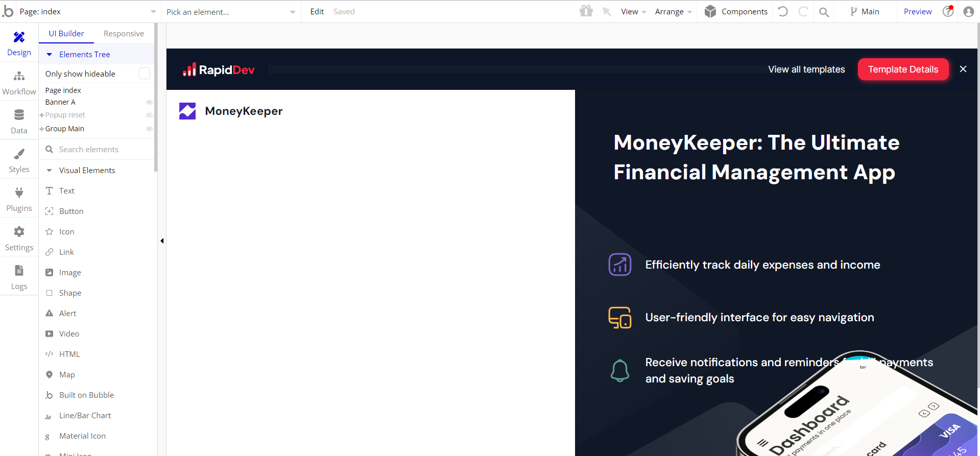Screen dimensions: 980x456
Task: Select Page index in elements tree
Action: [x=63, y=90]
